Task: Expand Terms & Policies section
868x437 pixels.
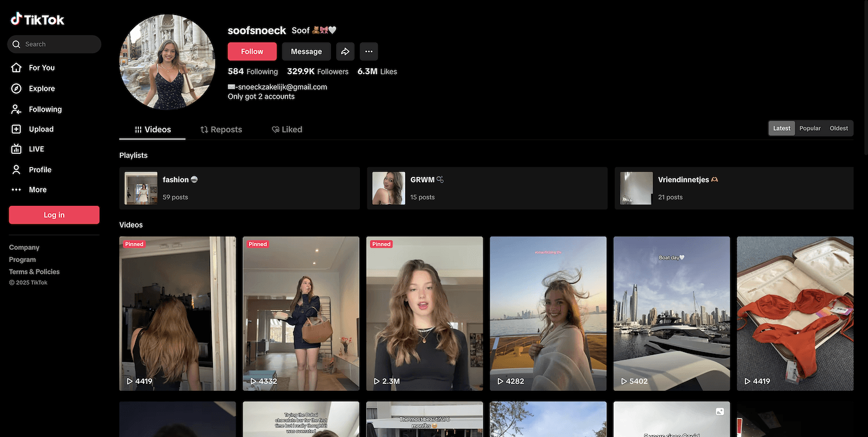Action: pos(34,272)
